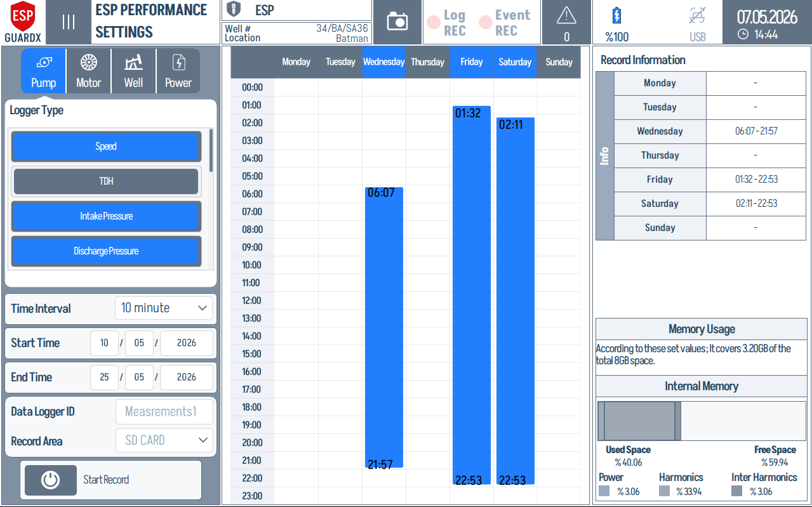Click the Friday 01:32 - 22:53 record value
The width and height of the screenshot is (812, 507).
(x=756, y=180)
